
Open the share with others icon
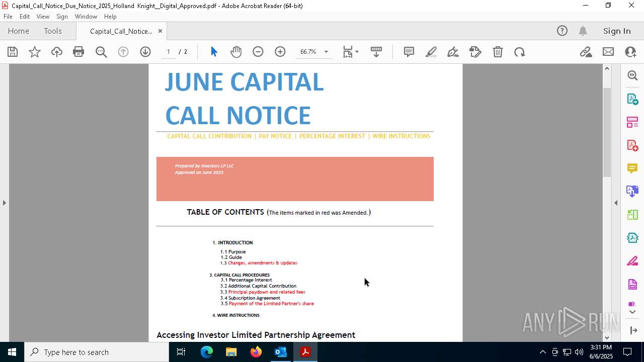pos(630,52)
